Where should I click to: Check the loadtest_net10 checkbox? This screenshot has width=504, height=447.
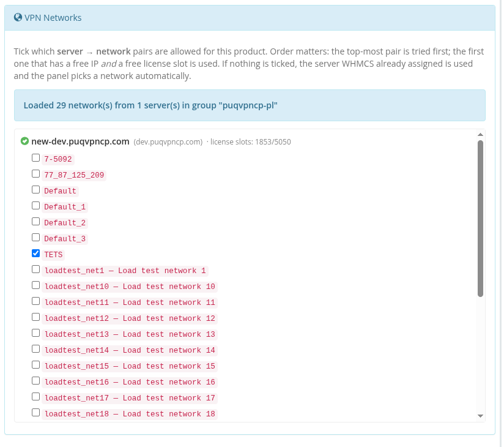point(36,285)
